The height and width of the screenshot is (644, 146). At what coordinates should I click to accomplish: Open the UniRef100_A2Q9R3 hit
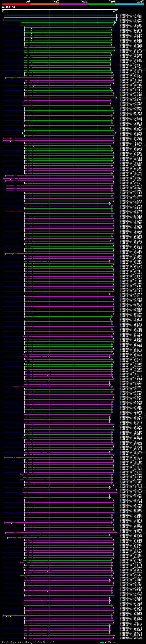click(x=131, y=336)
